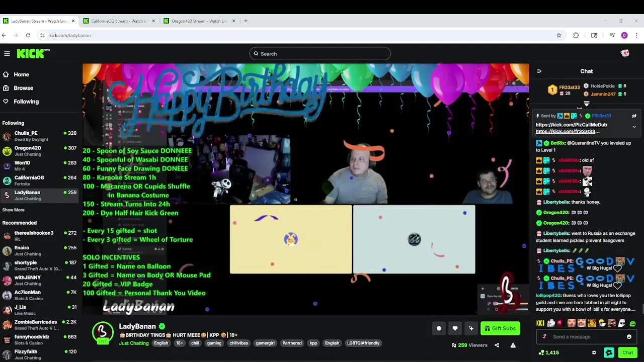This screenshot has height=362, width=644.
Task: Hide the pinned message with the eye icon
Action: click(634, 116)
